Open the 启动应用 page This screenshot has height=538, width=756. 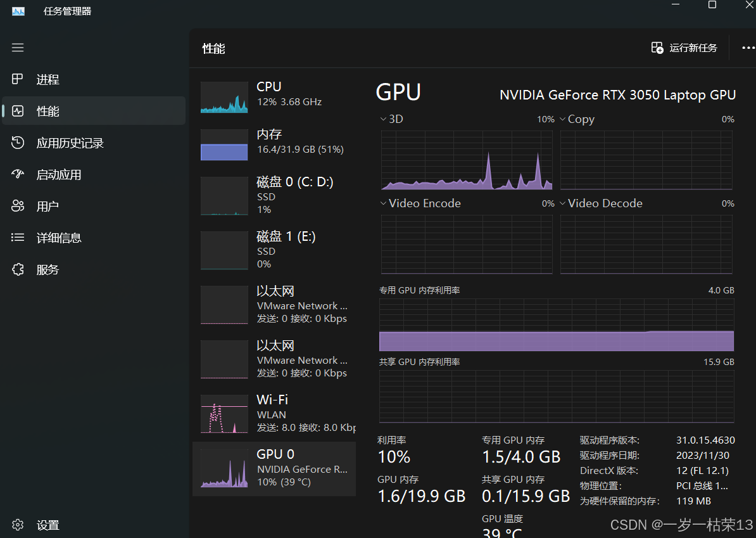pyautogui.click(x=94, y=174)
